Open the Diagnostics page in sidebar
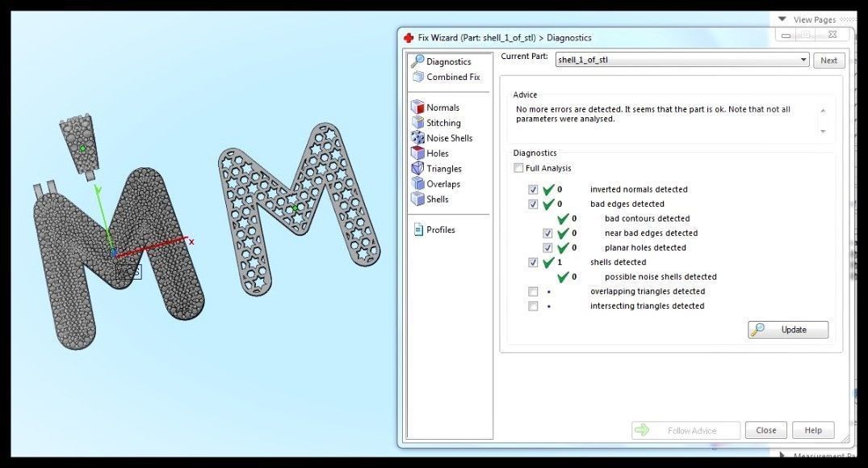The width and height of the screenshot is (868, 468). tap(448, 61)
